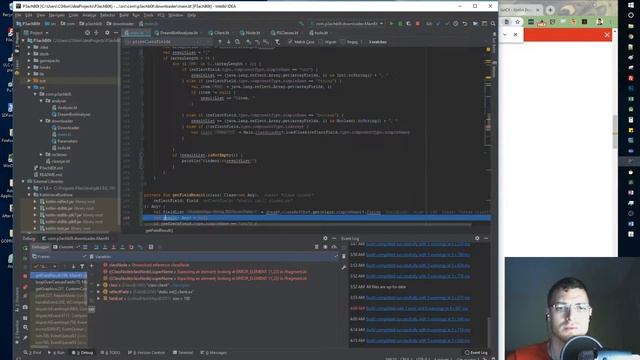This screenshot has height=360, width=640.
Task: Open Event Log button in status bar
Action: pos(476,353)
